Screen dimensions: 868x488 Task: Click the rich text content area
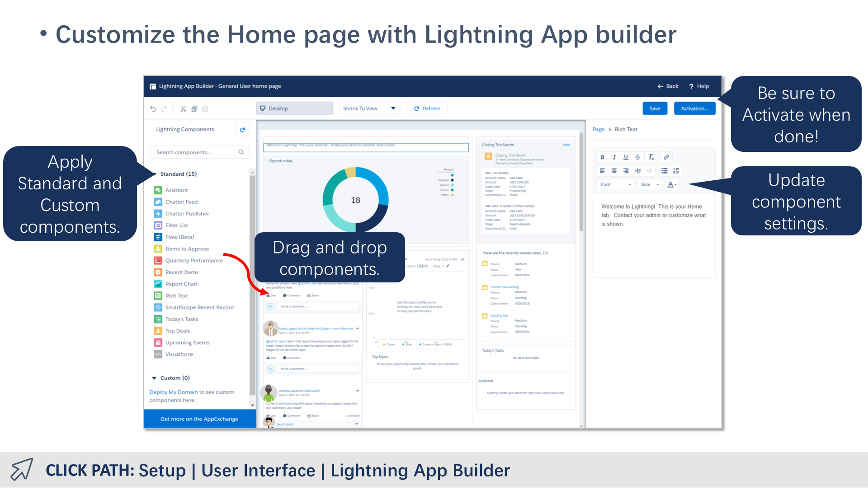654,235
